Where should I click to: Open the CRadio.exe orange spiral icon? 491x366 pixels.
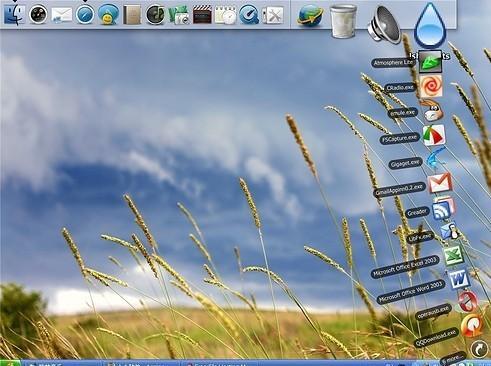[431, 86]
